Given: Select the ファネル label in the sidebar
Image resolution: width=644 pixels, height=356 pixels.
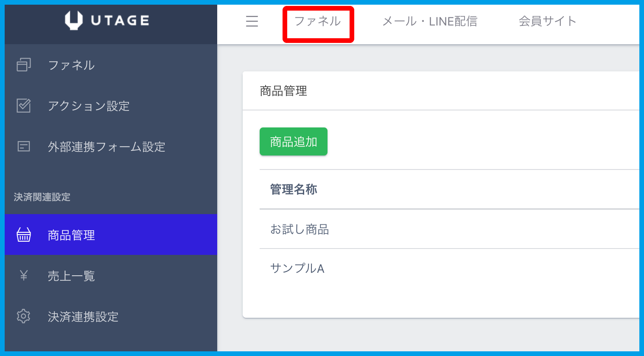Looking at the screenshot, I should pos(71,65).
